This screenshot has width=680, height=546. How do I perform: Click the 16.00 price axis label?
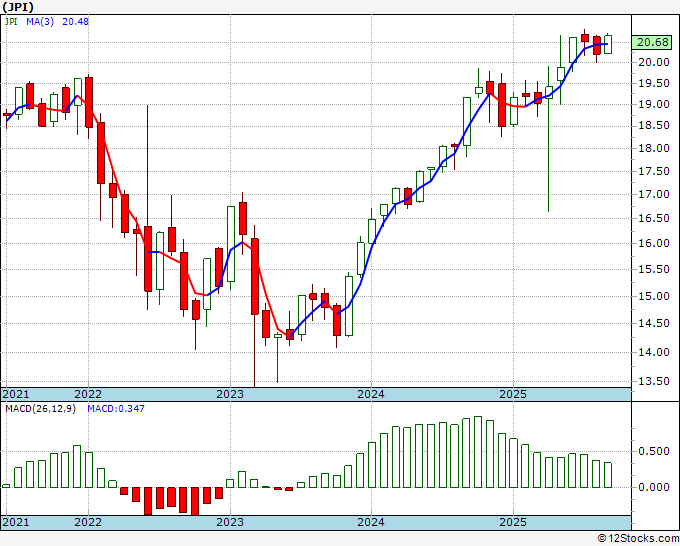pyautogui.click(x=654, y=243)
